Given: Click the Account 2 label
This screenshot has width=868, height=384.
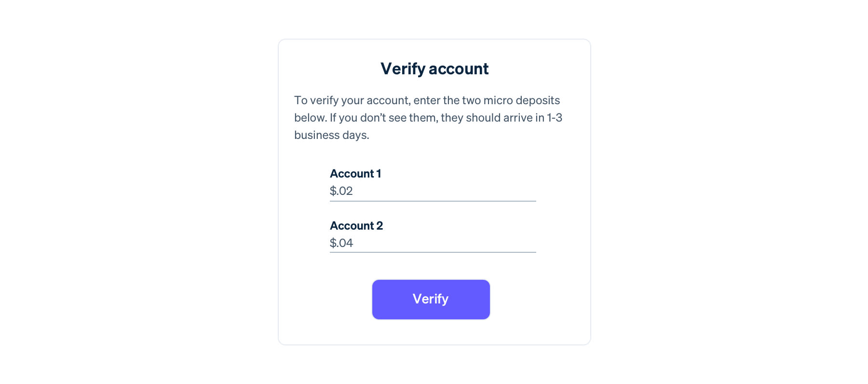Looking at the screenshot, I should tap(356, 225).
